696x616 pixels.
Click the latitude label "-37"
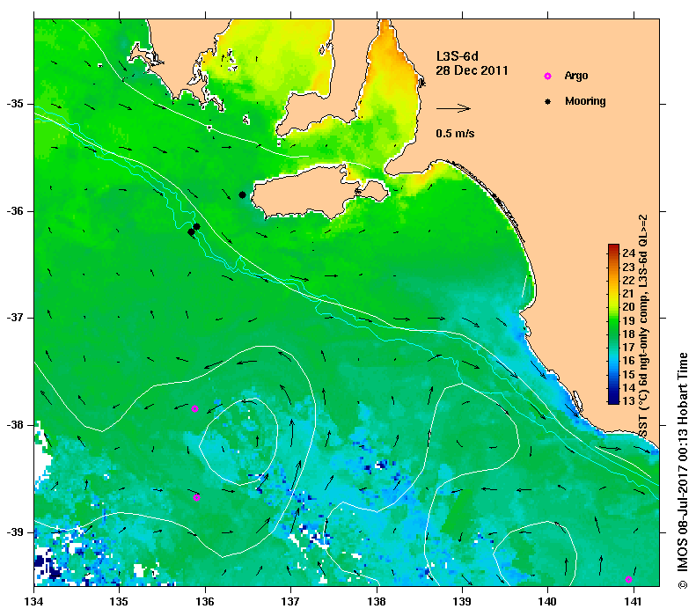coord(15,318)
